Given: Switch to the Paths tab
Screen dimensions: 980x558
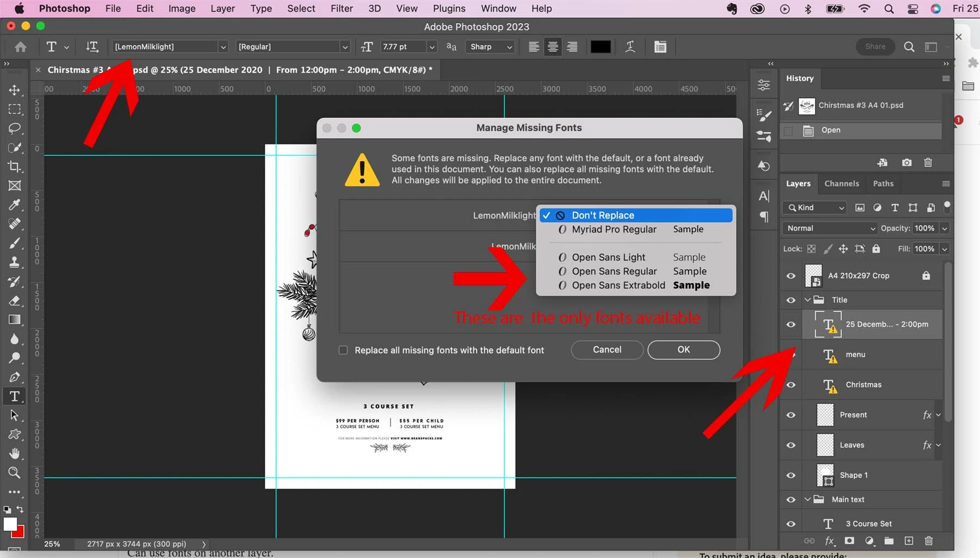Looking at the screenshot, I should click(883, 183).
